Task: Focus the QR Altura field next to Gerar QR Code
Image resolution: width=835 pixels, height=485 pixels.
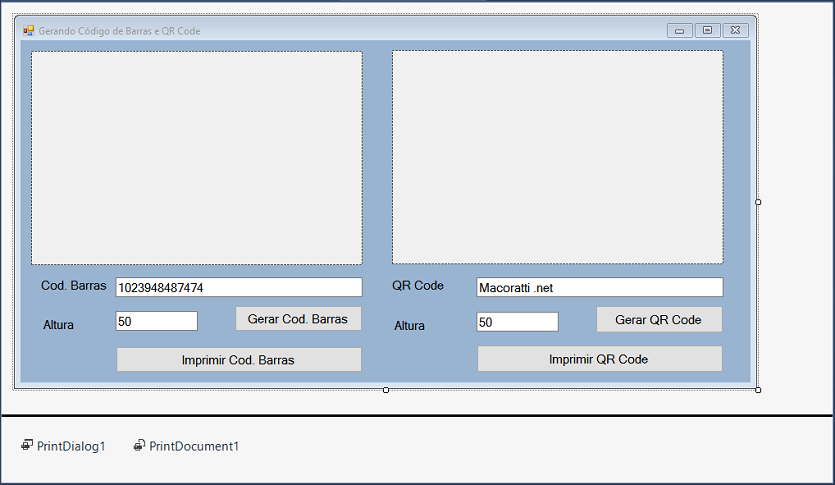Action: [517, 322]
